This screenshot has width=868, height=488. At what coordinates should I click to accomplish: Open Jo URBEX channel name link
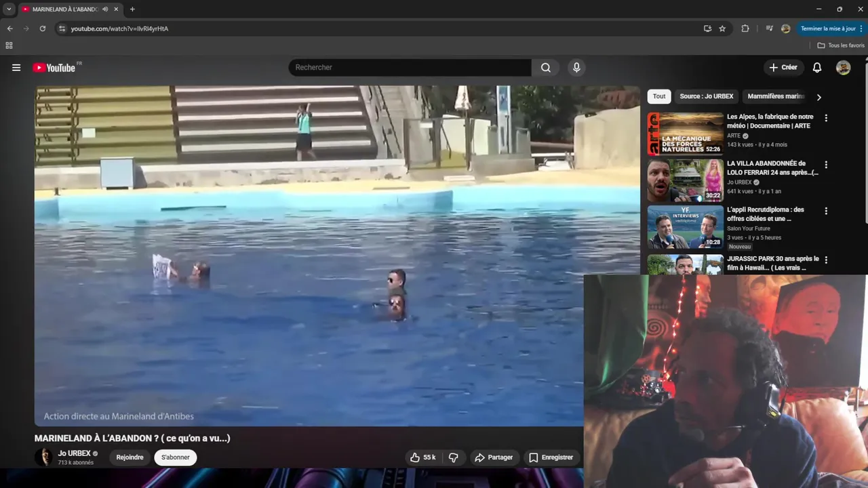pos(74,453)
